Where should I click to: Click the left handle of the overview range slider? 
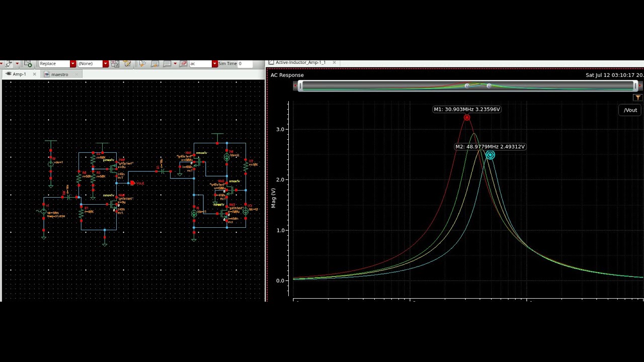tap(300, 86)
